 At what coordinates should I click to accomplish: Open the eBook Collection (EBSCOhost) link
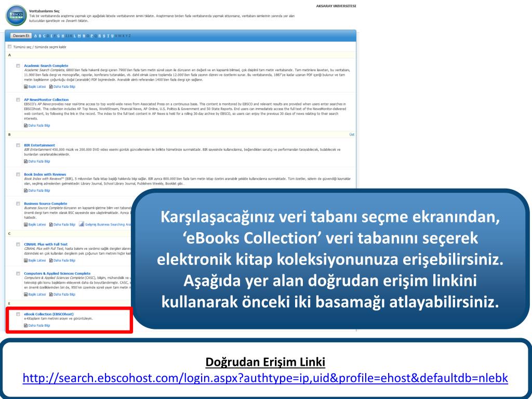point(48,314)
